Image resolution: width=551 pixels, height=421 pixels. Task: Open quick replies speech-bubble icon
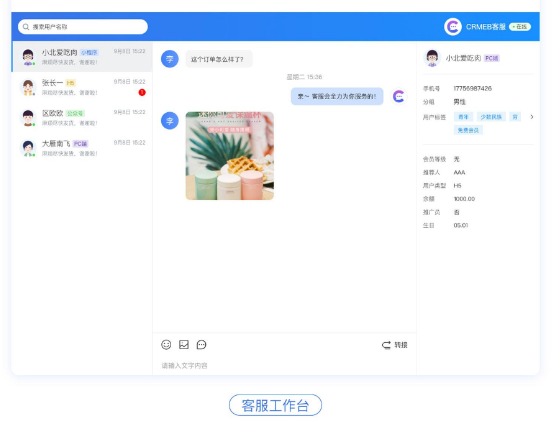201,344
